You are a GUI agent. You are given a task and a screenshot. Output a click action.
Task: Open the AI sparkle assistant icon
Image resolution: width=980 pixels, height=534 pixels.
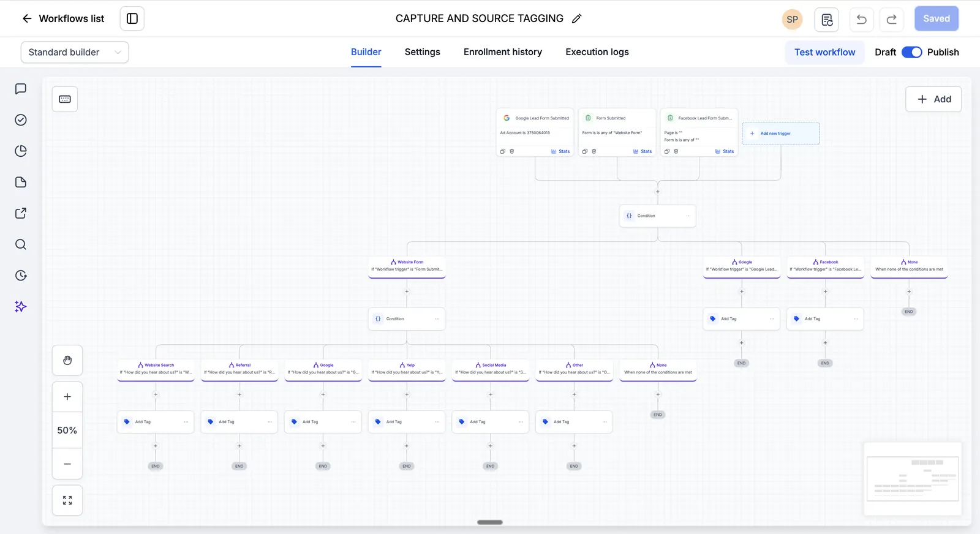coord(21,306)
